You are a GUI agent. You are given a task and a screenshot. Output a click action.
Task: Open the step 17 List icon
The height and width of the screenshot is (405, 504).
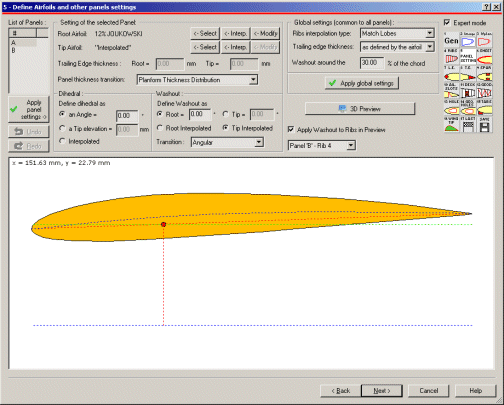click(468, 124)
